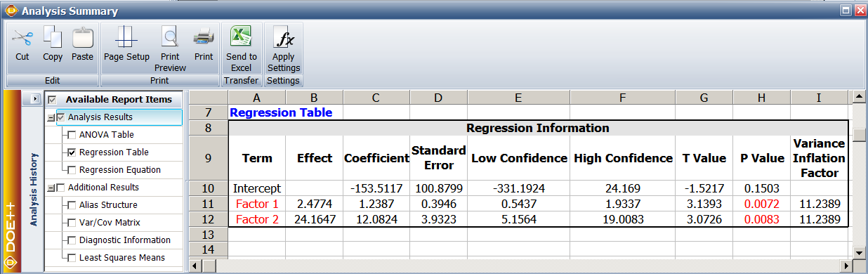868x274 pixels.
Task: Select the Factor 2 cell
Action: pyautogui.click(x=256, y=219)
